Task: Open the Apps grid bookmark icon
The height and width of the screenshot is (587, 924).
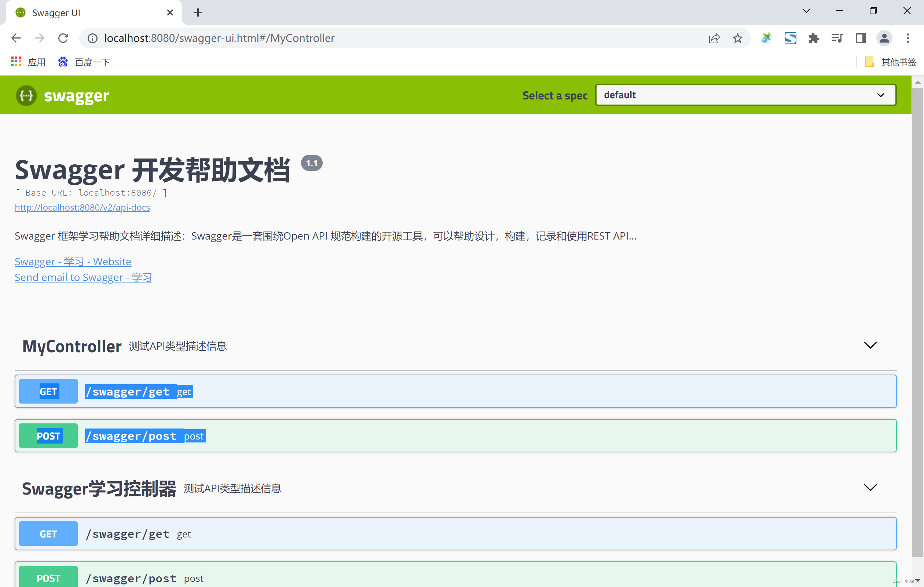Action: coord(16,61)
